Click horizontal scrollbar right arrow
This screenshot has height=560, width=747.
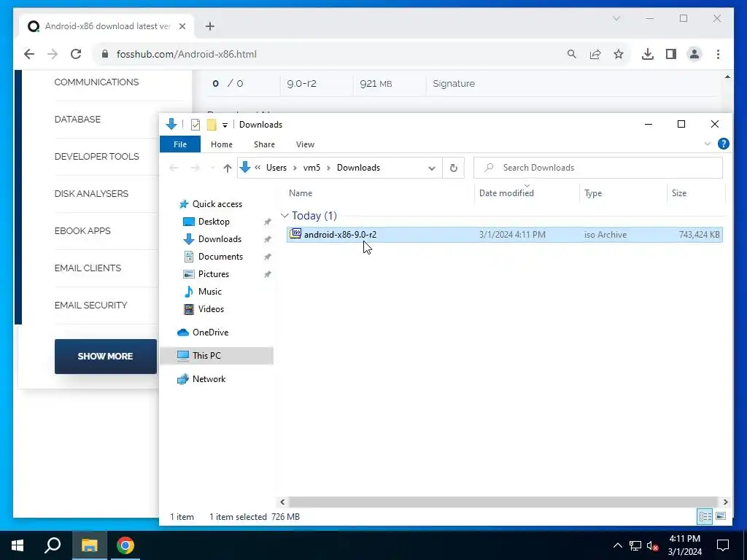pyautogui.click(x=725, y=502)
